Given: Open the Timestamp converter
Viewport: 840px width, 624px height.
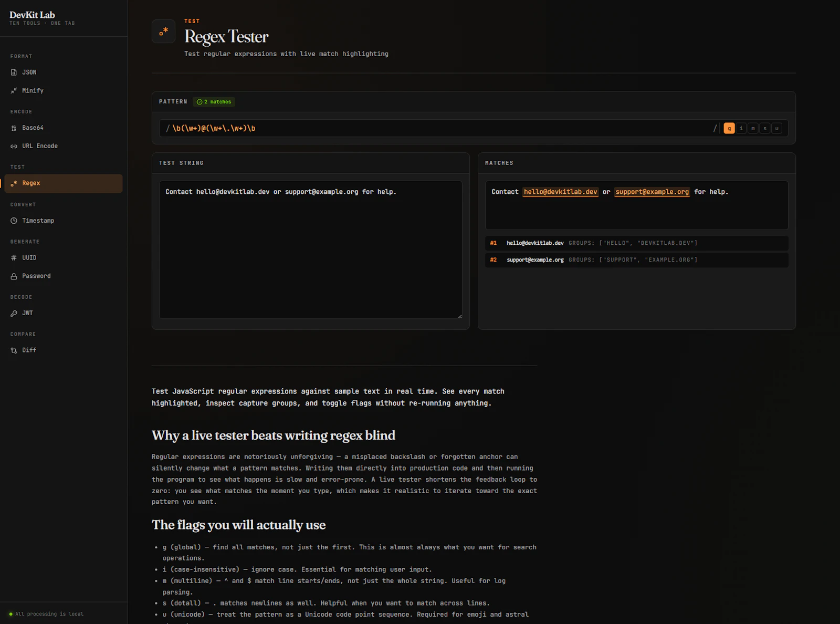Looking at the screenshot, I should click(x=64, y=221).
